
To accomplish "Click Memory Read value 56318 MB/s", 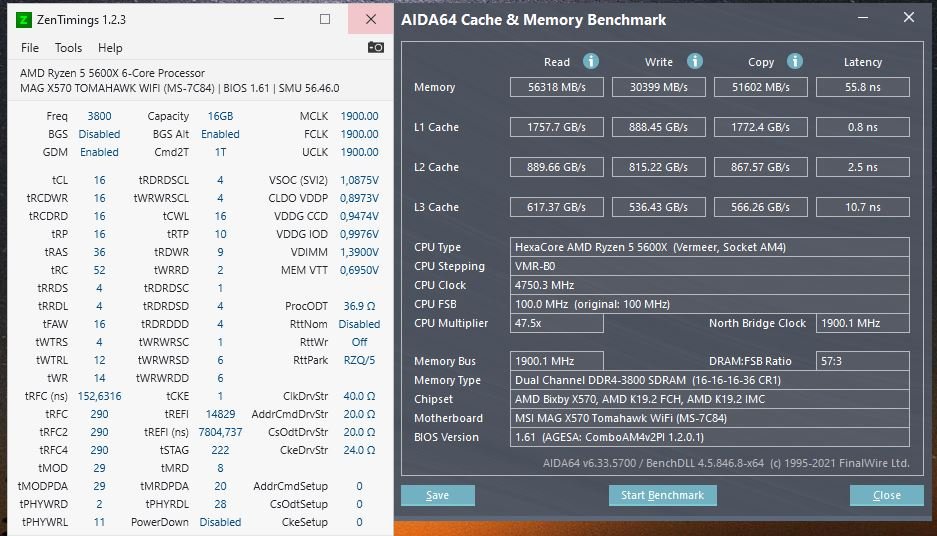I will (x=556, y=87).
